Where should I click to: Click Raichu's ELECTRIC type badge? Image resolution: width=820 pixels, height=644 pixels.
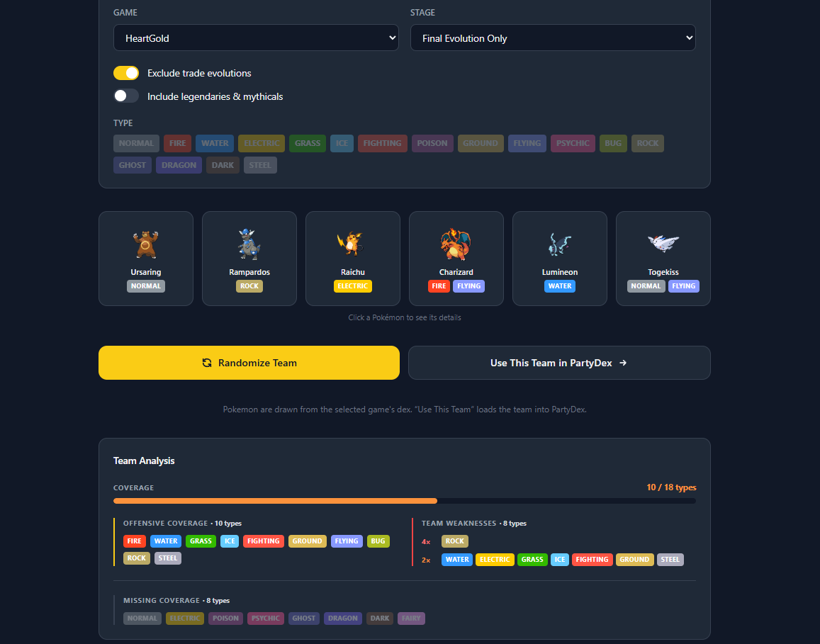[353, 286]
